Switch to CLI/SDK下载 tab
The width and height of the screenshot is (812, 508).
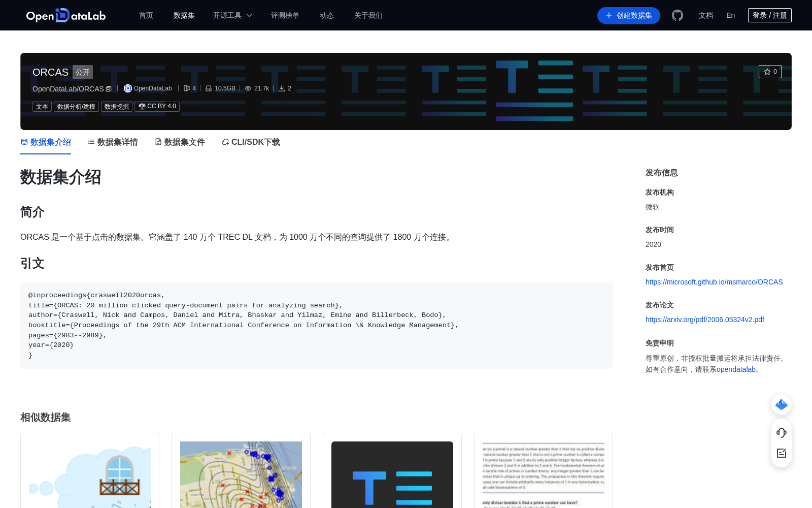coord(251,142)
